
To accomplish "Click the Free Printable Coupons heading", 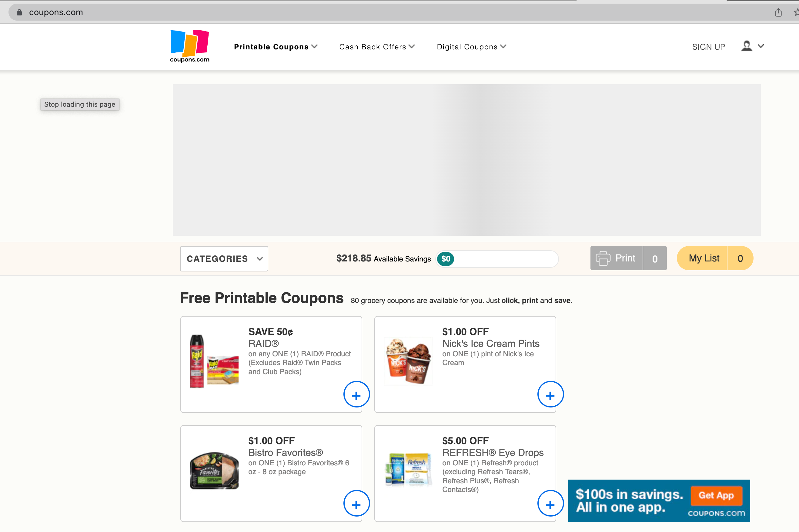I will tap(262, 298).
